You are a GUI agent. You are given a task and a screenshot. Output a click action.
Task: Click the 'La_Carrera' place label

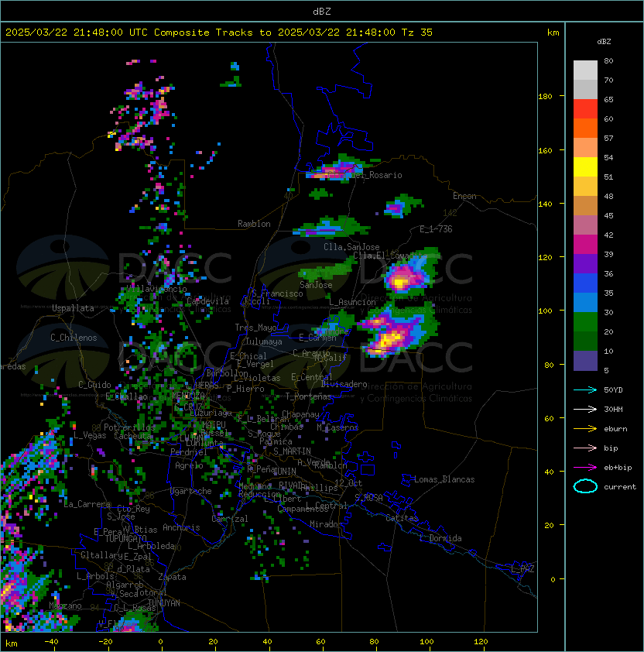click(x=87, y=504)
